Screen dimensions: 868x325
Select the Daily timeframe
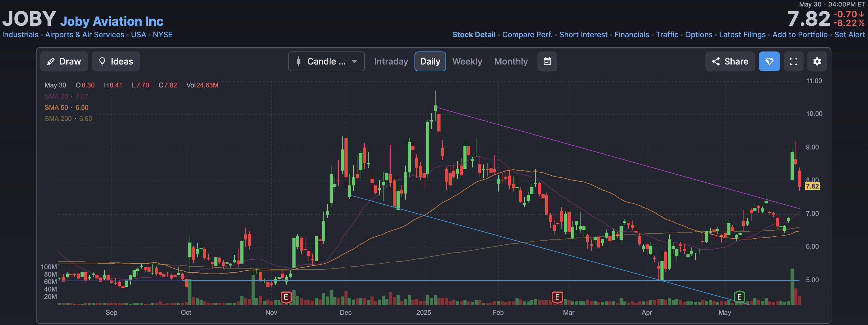pos(430,61)
